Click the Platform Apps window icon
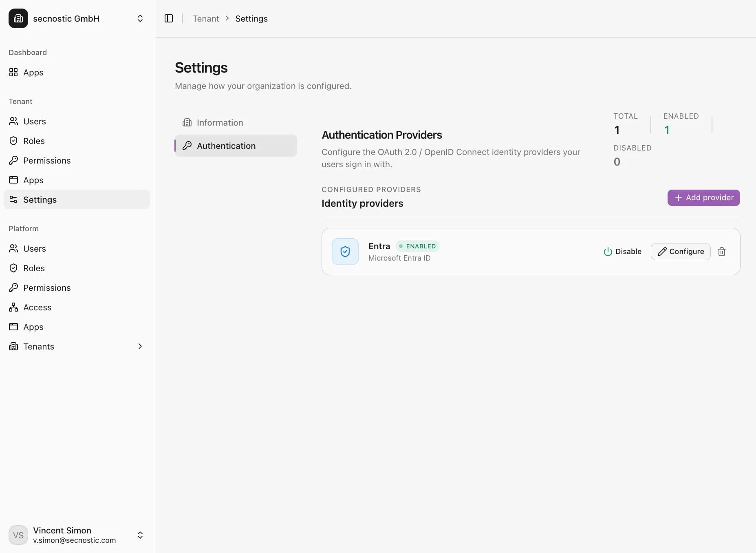Image resolution: width=756 pixels, height=553 pixels. pyautogui.click(x=13, y=327)
